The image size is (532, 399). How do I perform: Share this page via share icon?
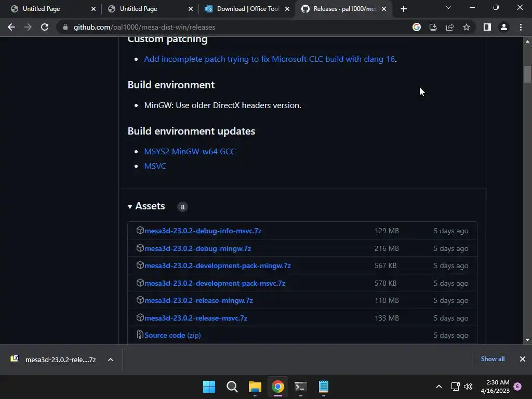pos(450,27)
